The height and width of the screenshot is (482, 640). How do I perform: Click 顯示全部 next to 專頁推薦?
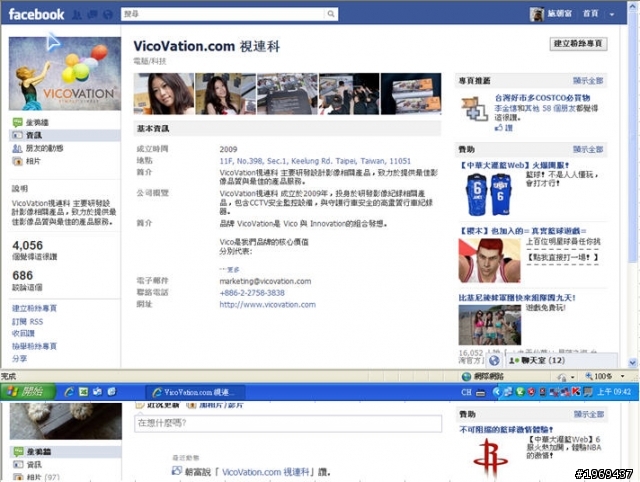[x=588, y=80]
